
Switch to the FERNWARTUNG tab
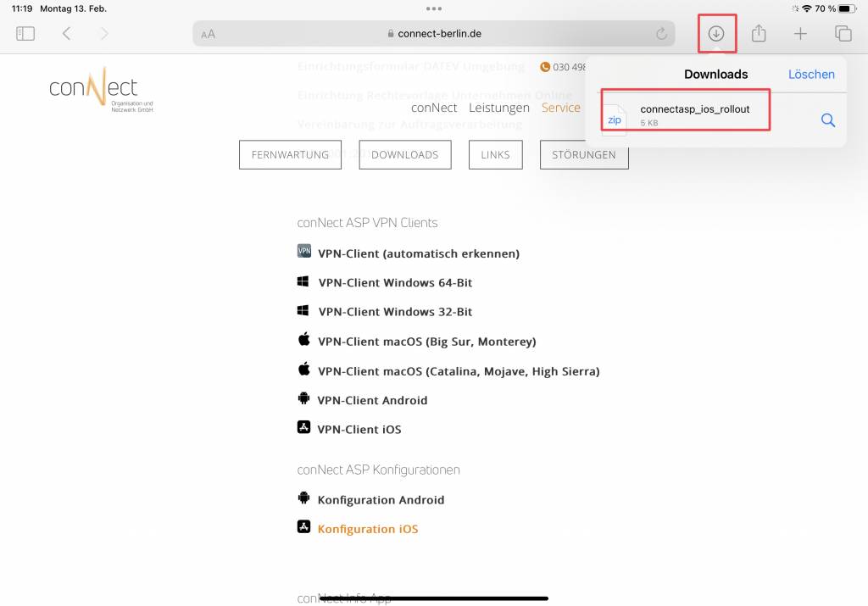[x=290, y=155]
